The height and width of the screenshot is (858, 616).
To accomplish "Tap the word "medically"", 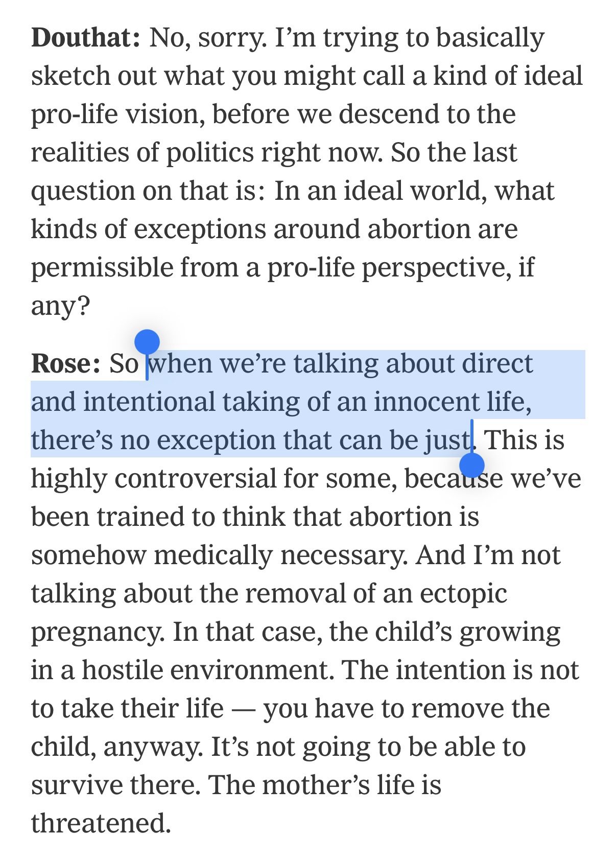I will pos(213,555).
